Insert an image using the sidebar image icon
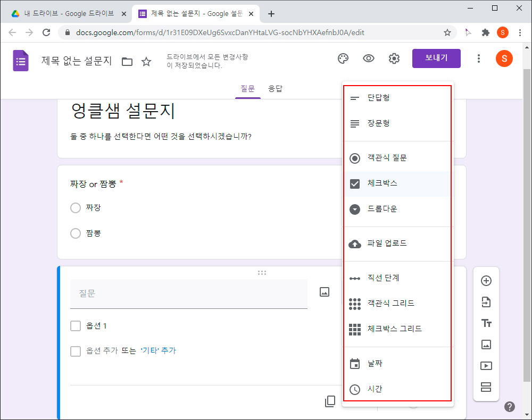532x420 pixels. click(486, 345)
